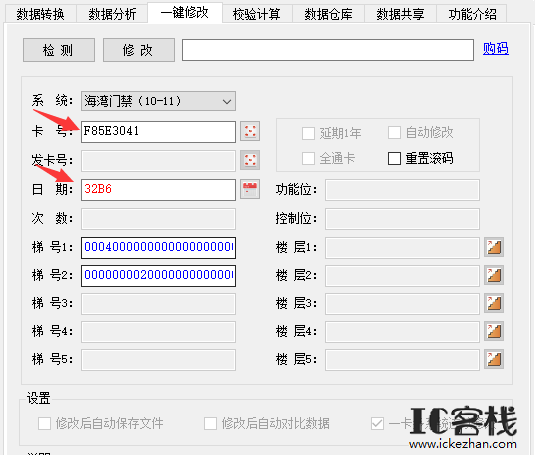Toggle the 延期1年 checkbox
This screenshot has width=535, height=455.
click(308, 133)
